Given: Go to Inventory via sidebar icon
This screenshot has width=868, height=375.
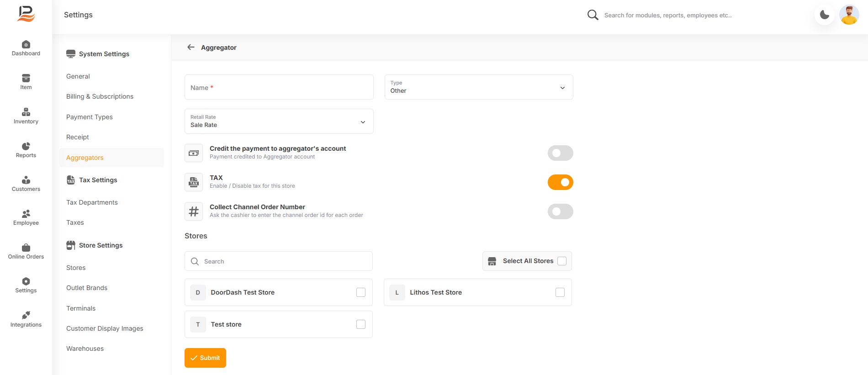Looking at the screenshot, I should 26,112.
